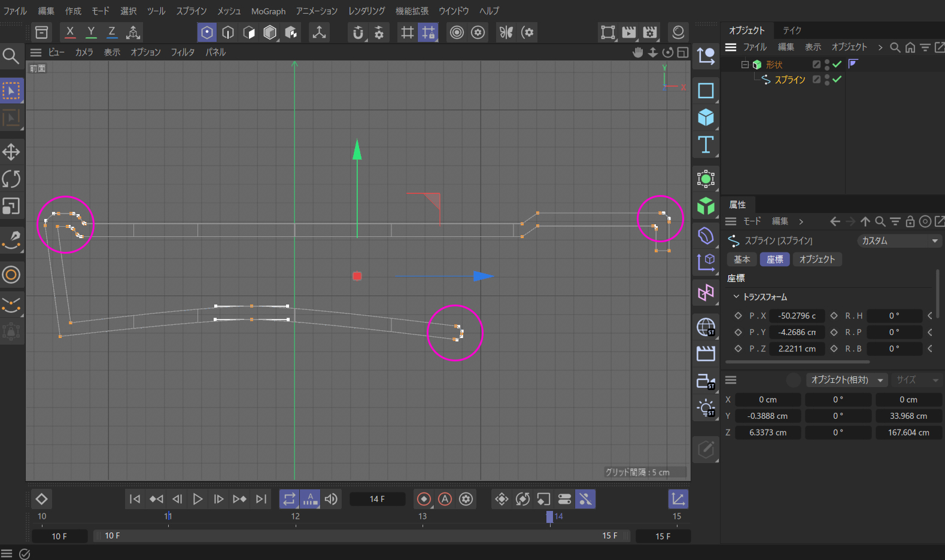Click the P.X position input field
Screen dimensions: 945x560
coord(797,316)
